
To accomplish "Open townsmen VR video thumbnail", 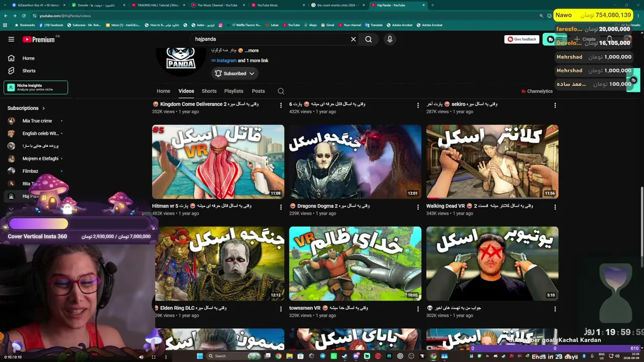I will 355,263.
